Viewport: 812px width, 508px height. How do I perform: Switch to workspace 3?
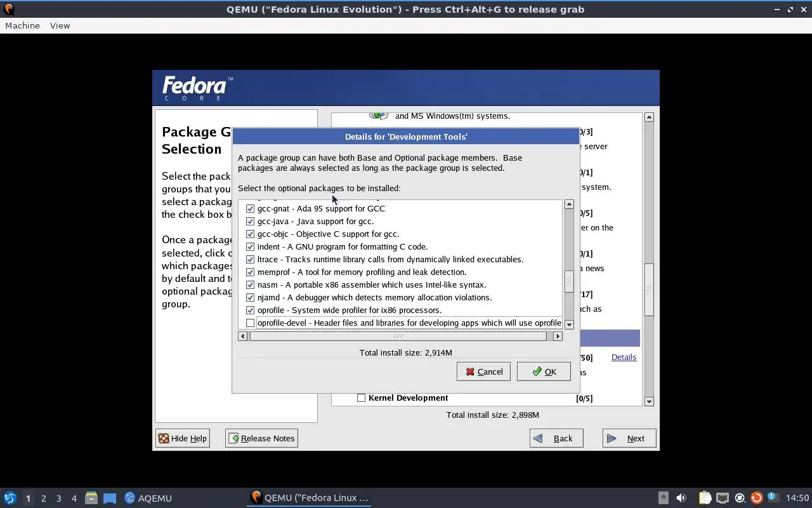58,498
